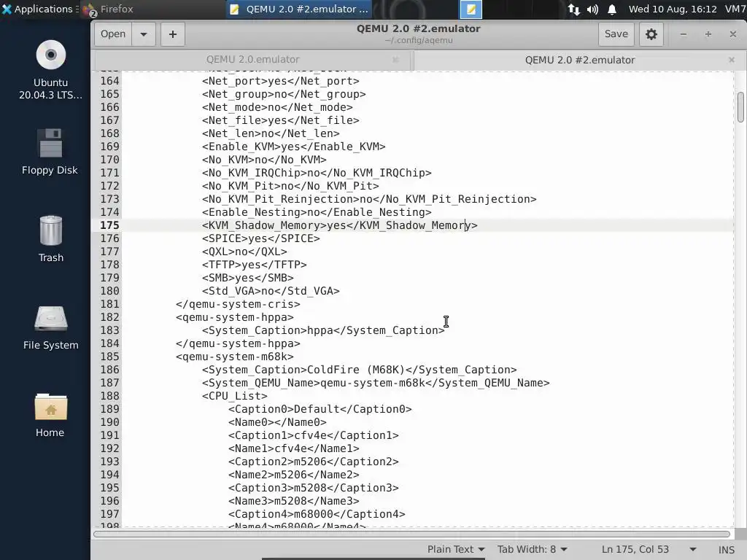Viewport: 747px width, 560px height.
Task: Click the Name1 cfv4e line
Action: point(293,448)
